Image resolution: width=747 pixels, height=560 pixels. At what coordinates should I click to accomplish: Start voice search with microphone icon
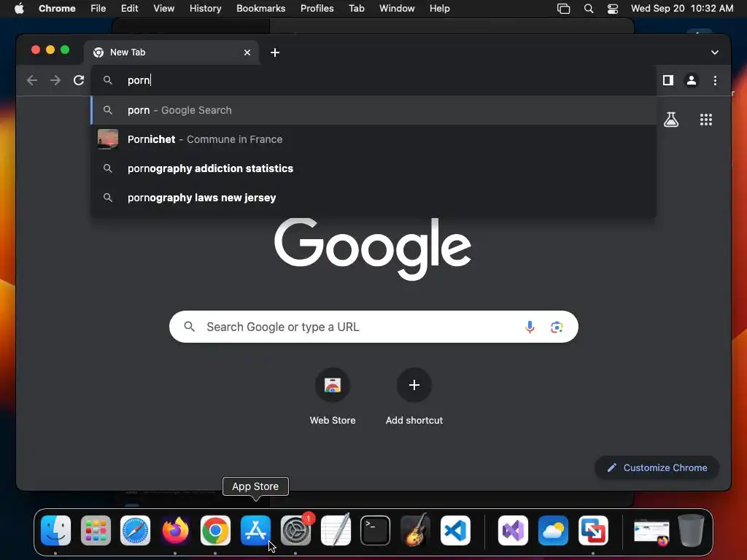tap(530, 327)
